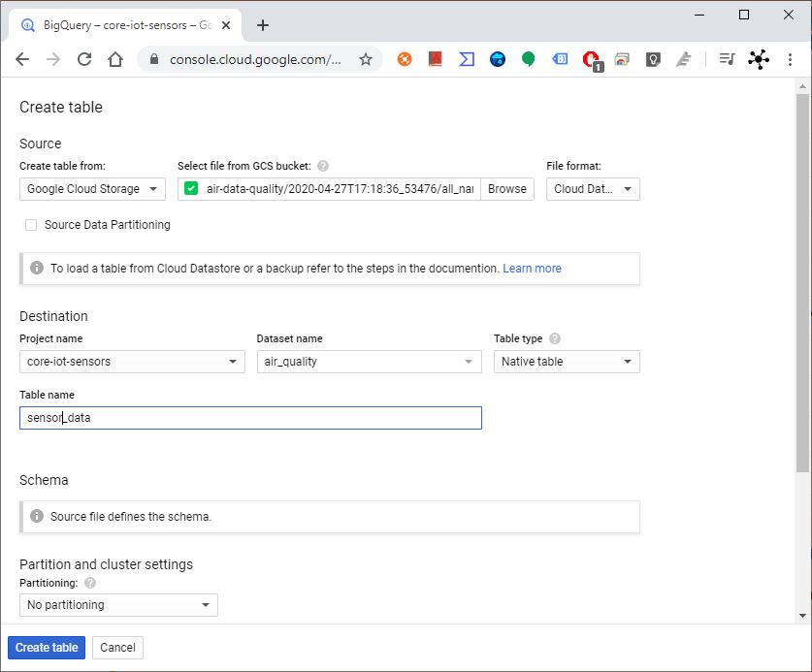Image resolution: width=812 pixels, height=672 pixels.
Task: Open the Project name dropdown
Action: [x=132, y=362]
